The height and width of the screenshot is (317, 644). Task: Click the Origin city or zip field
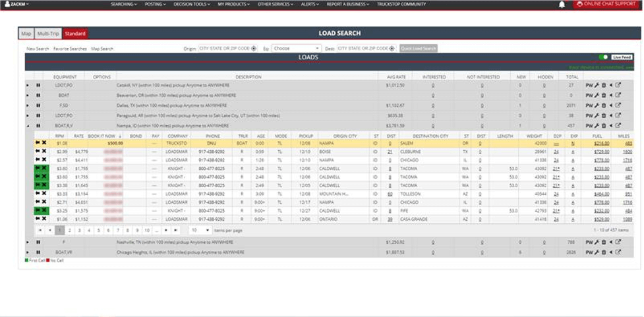tap(224, 48)
